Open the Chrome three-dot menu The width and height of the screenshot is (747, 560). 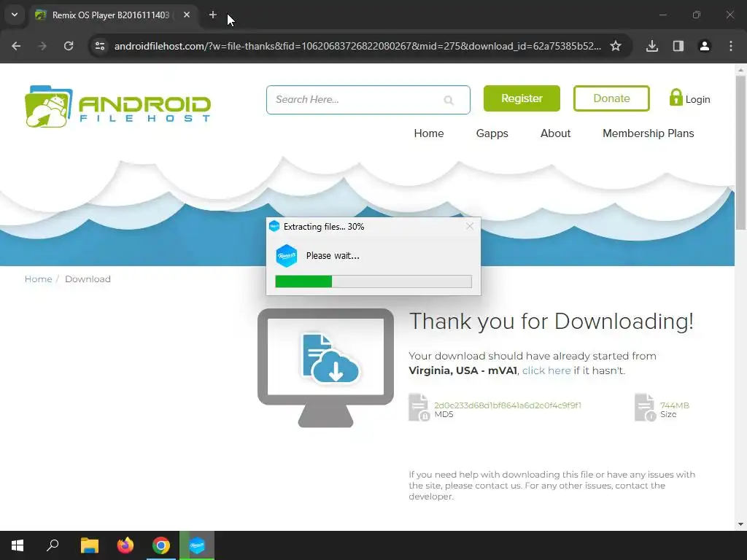[x=731, y=46]
